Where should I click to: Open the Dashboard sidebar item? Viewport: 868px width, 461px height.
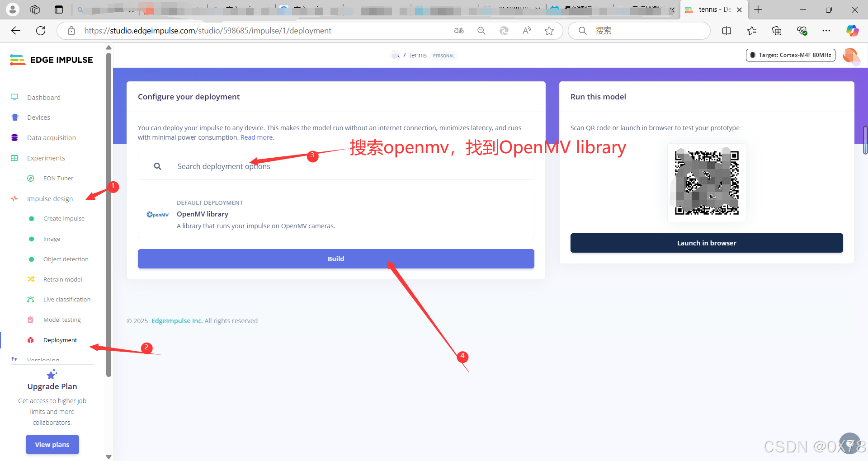point(43,97)
